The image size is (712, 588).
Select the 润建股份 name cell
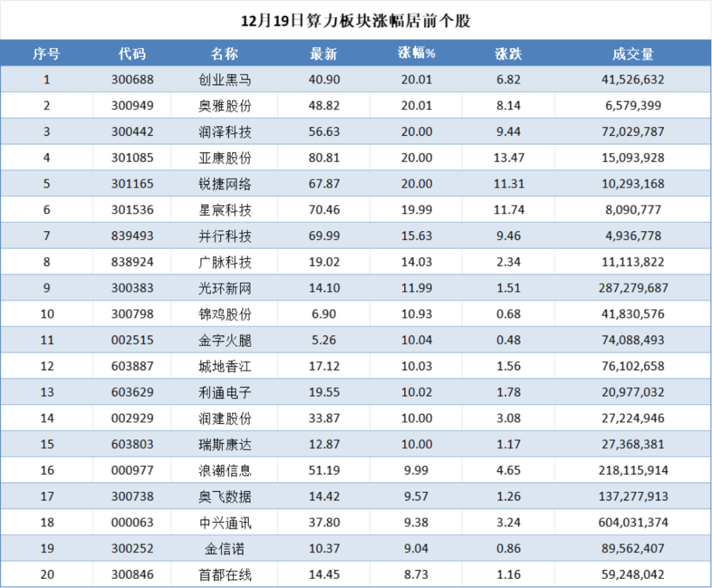click(x=225, y=419)
